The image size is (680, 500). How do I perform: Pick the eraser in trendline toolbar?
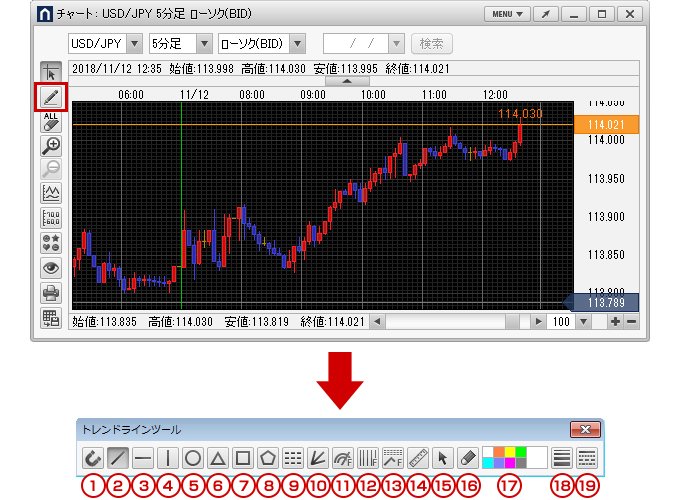[466, 458]
